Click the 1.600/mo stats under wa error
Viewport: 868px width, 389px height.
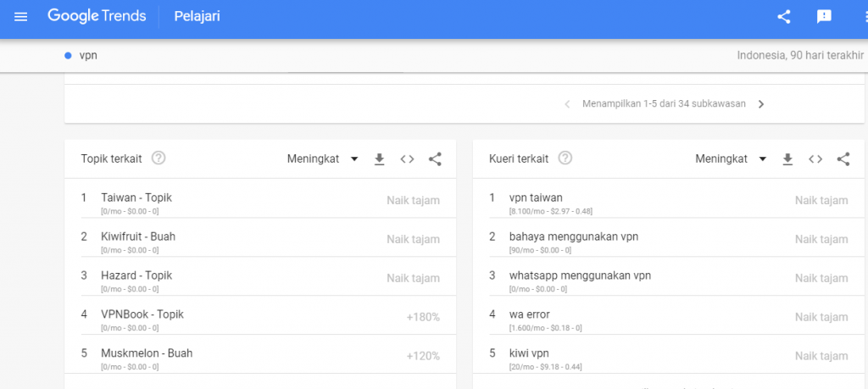point(545,328)
